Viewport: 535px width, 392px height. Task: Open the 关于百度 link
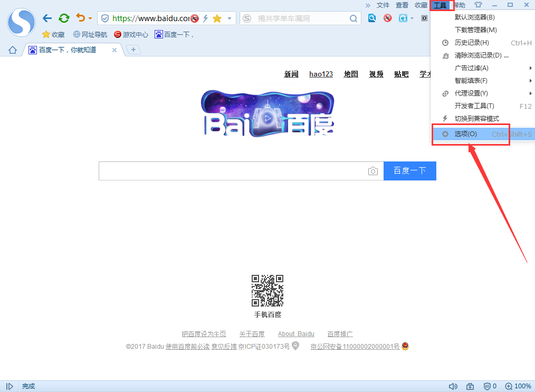[x=252, y=333]
